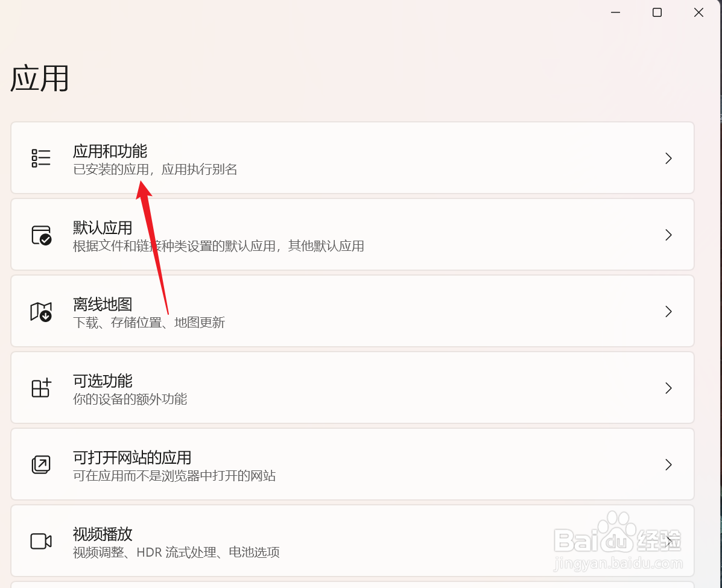Click the offline maps download icon
This screenshot has width=722, height=588.
(41, 311)
